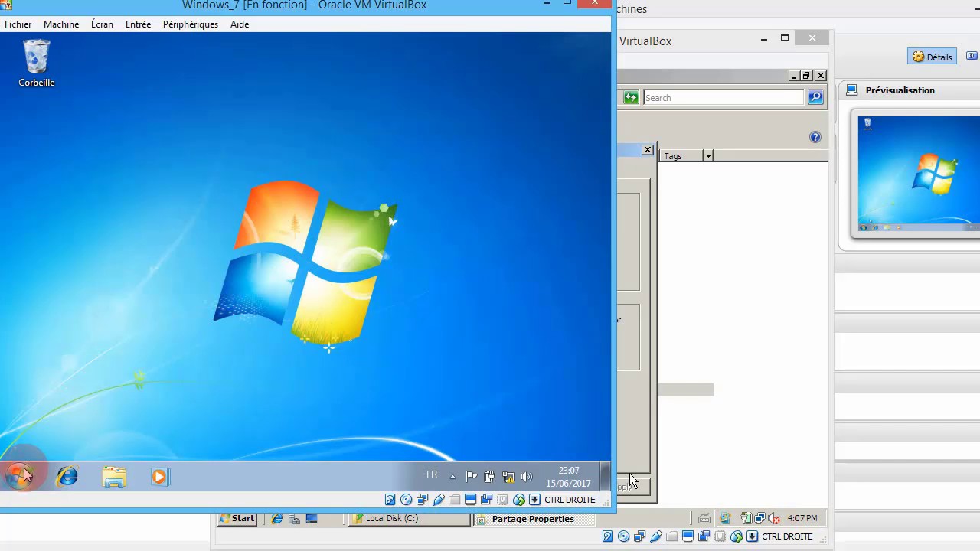Viewport: 980px width, 551px height.
Task: Click keyboard capture arrow in Windows_7 status bar
Action: (534, 500)
